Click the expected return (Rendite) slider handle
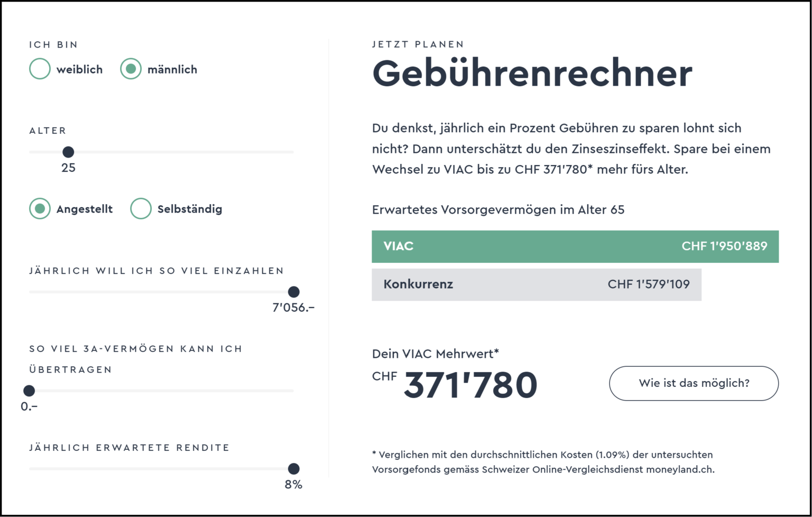The height and width of the screenshot is (517, 812). (x=293, y=468)
